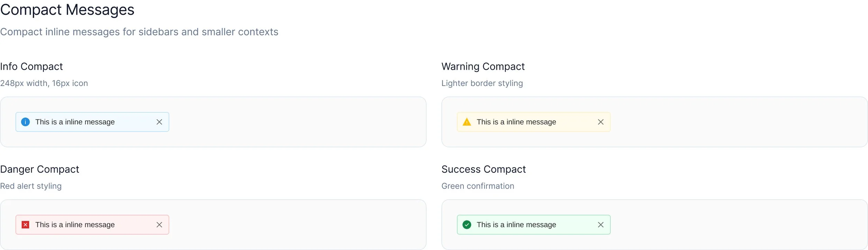This screenshot has height=250, width=868.
Task: Click the green success checkmark icon
Action: pyautogui.click(x=467, y=225)
